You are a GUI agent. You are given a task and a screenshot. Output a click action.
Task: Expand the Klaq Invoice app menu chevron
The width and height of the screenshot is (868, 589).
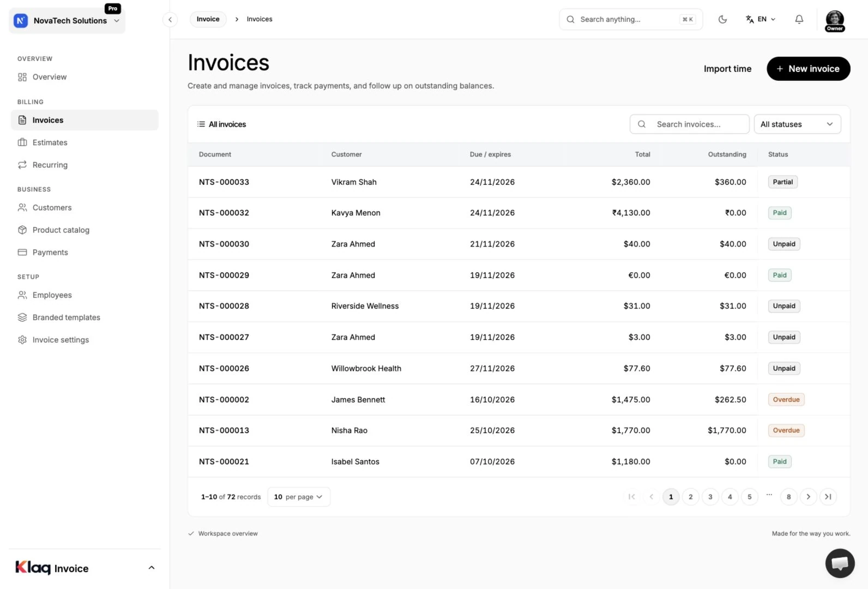pyautogui.click(x=152, y=568)
